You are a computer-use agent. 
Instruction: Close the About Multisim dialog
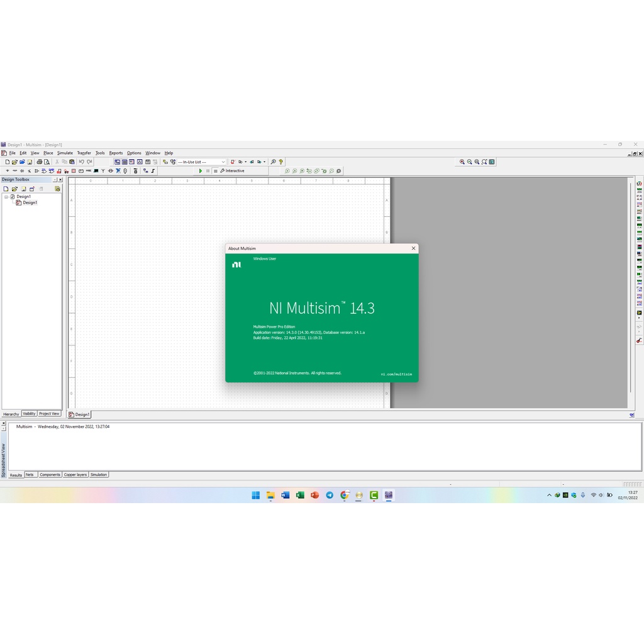(x=413, y=248)
